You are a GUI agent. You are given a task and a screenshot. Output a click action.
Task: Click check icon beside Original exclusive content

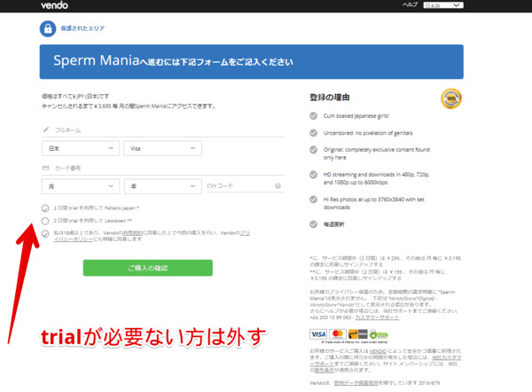point(314,150)
